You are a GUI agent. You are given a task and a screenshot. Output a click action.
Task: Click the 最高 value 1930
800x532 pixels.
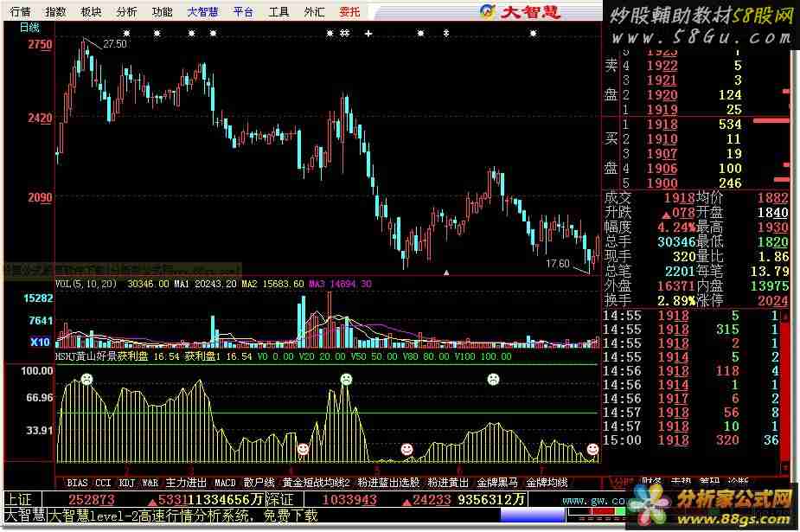point(772,227)
